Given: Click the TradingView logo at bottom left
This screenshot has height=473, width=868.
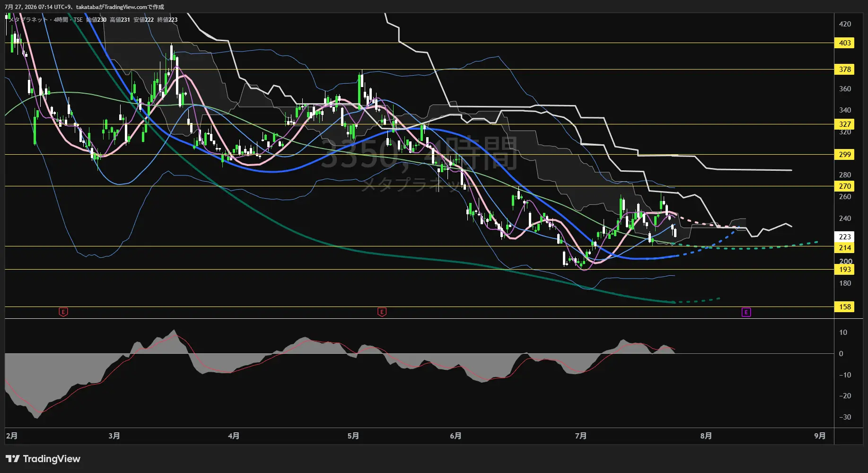Looking at the screenshot, I should pyautogui.click(x=43, y=459).
